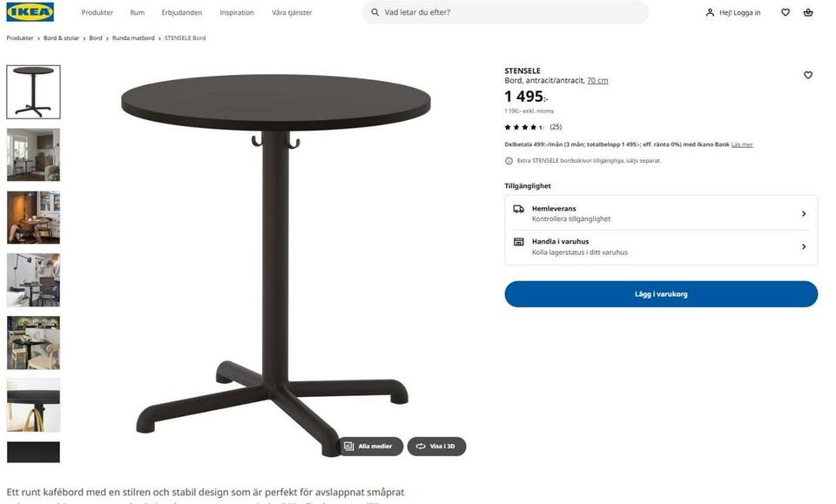Save STENSELE to favorites with heart
The image size is (836, 504).
point(808,75)
